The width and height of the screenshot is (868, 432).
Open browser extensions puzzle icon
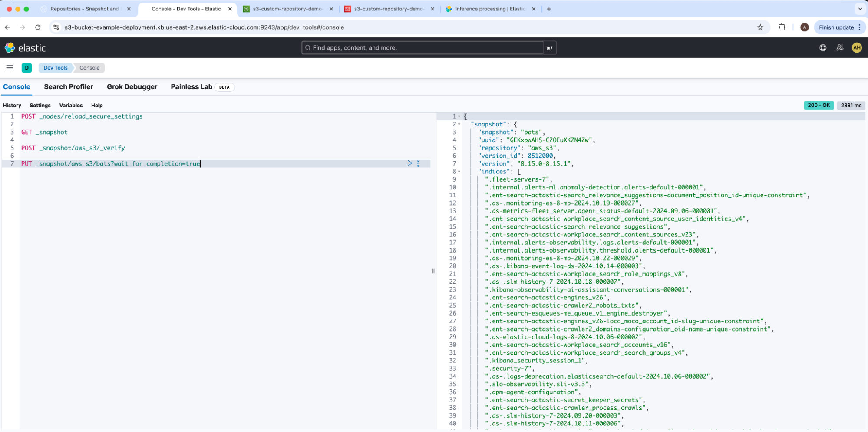click(782, 27)
